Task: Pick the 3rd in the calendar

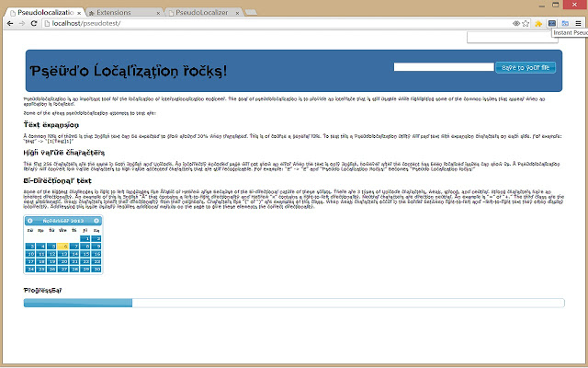Action: coord(30,246)
